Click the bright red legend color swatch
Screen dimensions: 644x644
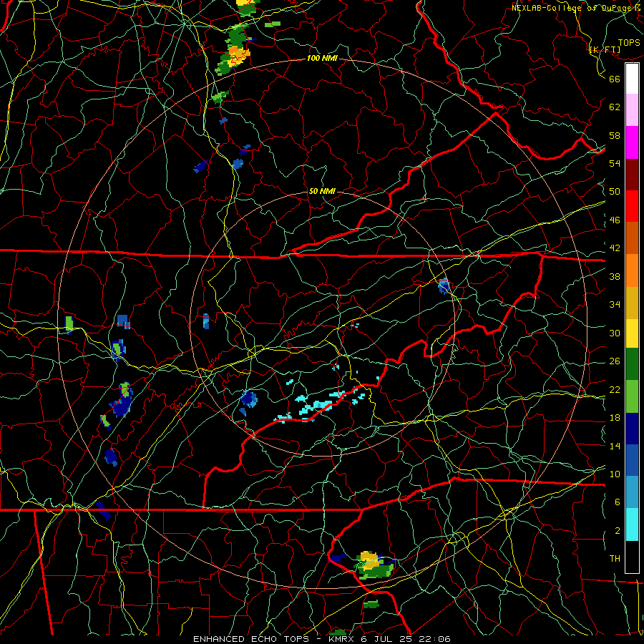[x=632, y=206]
